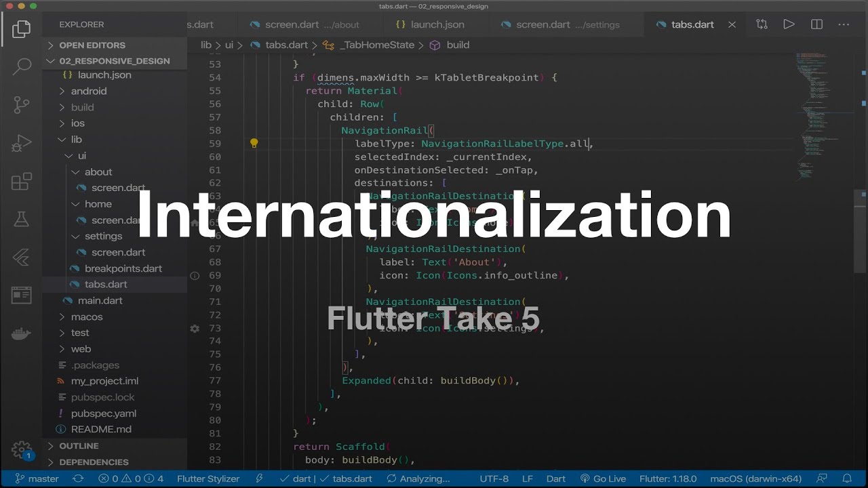
Task: Open the Explorer view in activity bar
Action: [x=21, y=29]
